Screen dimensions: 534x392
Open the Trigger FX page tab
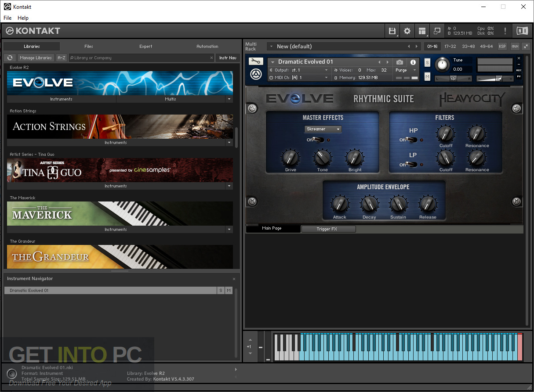click(329, 229)
